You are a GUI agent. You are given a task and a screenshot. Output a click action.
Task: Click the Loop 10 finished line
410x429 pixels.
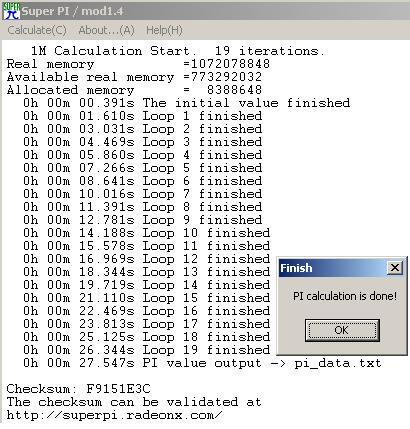tap(147, 233)
